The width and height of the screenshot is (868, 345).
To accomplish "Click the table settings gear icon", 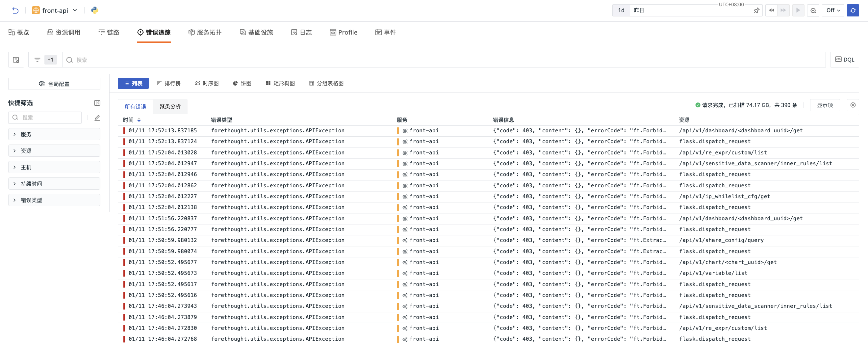I will pos(853,105).
